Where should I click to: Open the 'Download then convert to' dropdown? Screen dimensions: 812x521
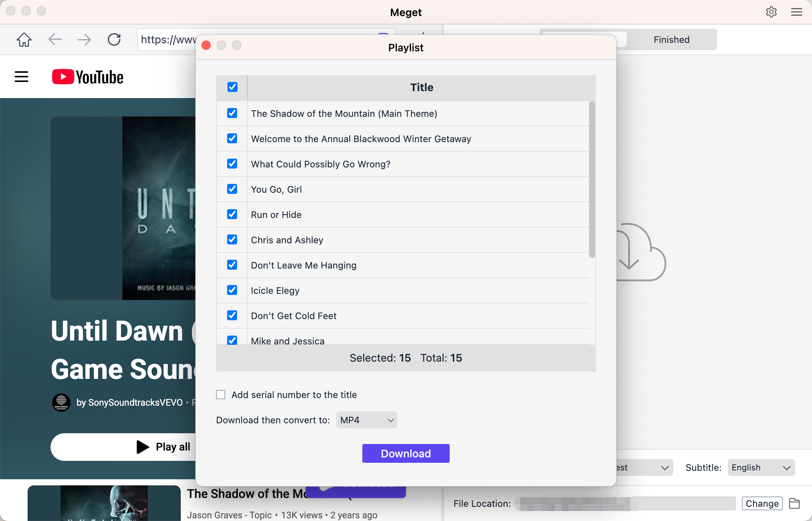pos(366,420)
